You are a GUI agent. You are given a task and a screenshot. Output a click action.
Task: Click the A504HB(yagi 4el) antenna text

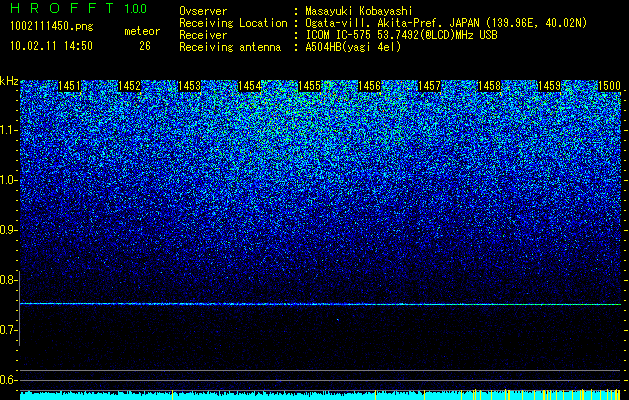click(x=353, y=47)
